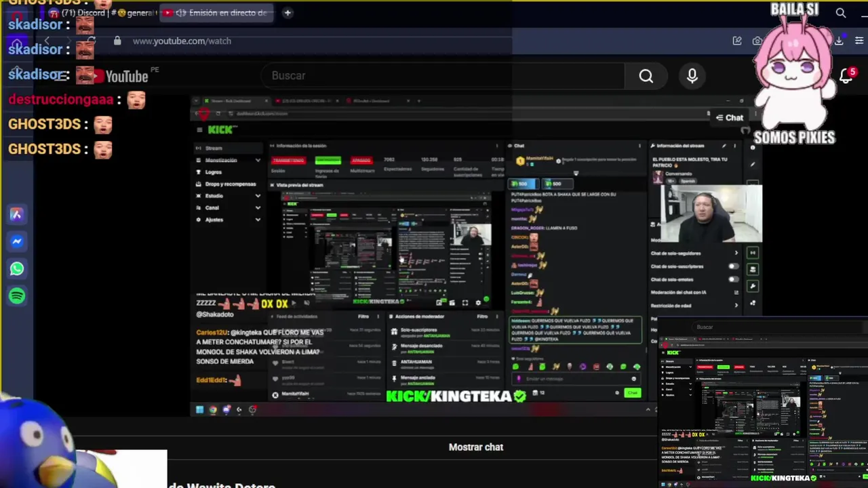
Task: Click the share icon in the address bar
Action: (737, 41)
